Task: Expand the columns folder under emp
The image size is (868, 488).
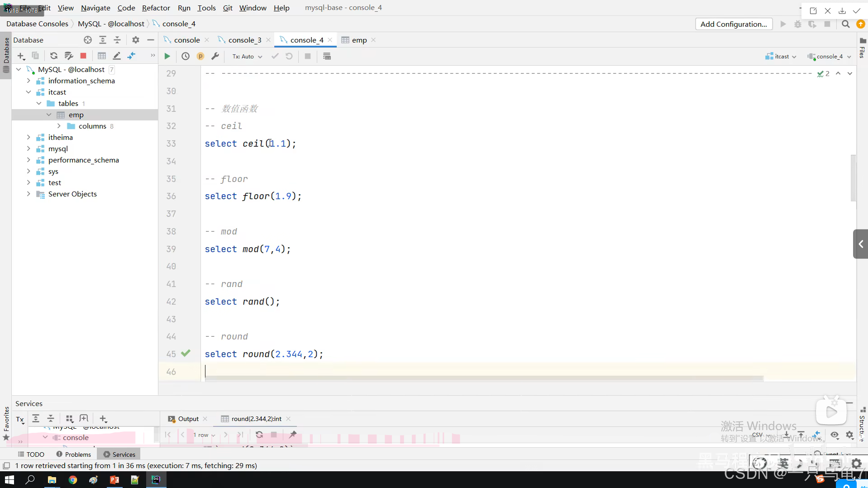Action: tap(59, 126)
